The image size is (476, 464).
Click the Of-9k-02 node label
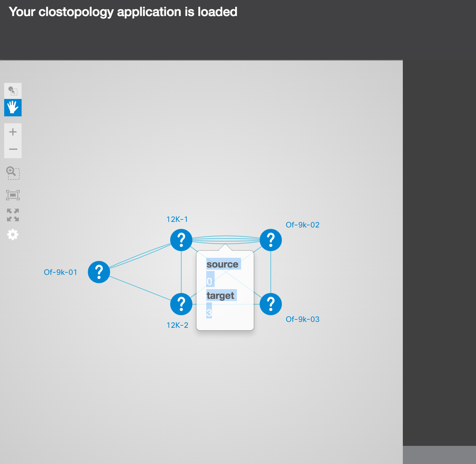[x=302, y=225]
